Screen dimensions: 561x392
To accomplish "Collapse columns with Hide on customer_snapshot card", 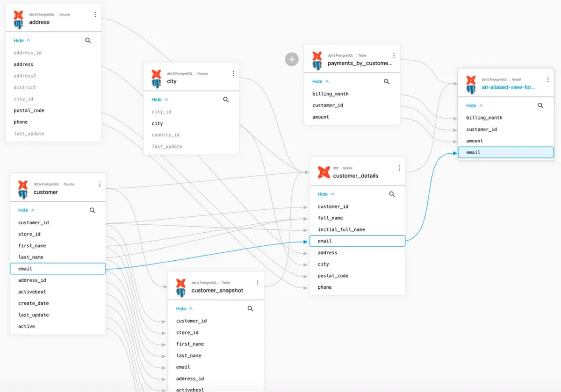I will [x=184, y=308].
